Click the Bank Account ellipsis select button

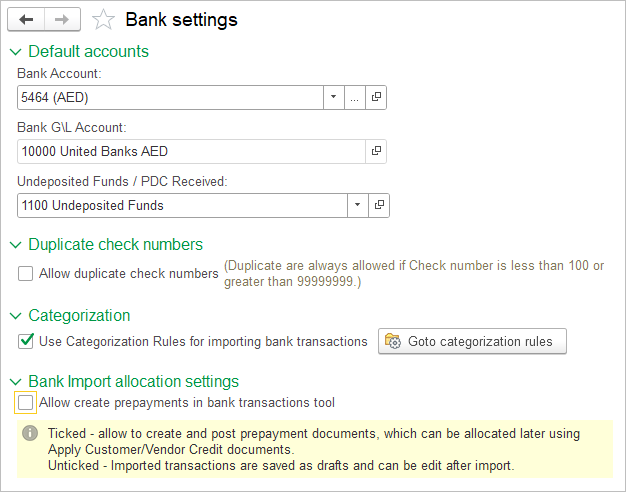[355, 98]
